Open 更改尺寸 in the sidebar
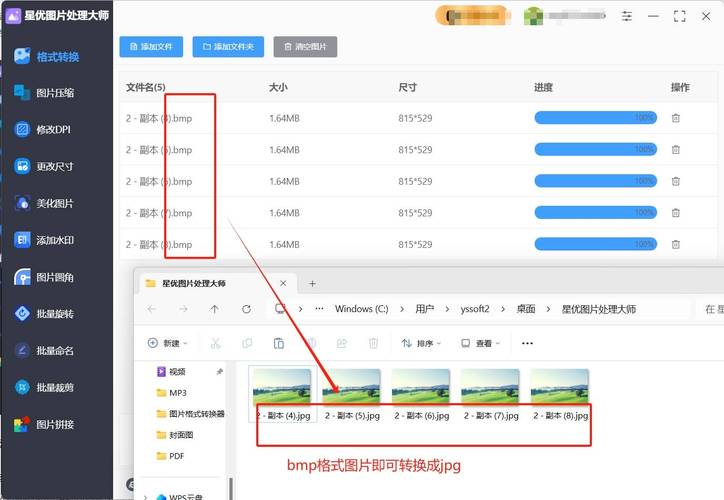The width and height of the screenshot is (724, 500). click(x=44, y=166)
